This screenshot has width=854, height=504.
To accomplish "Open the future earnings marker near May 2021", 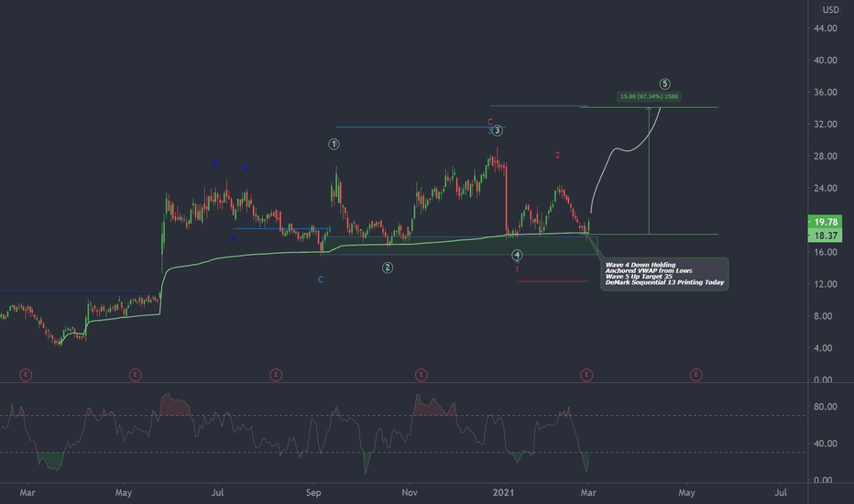I will 696,375.
